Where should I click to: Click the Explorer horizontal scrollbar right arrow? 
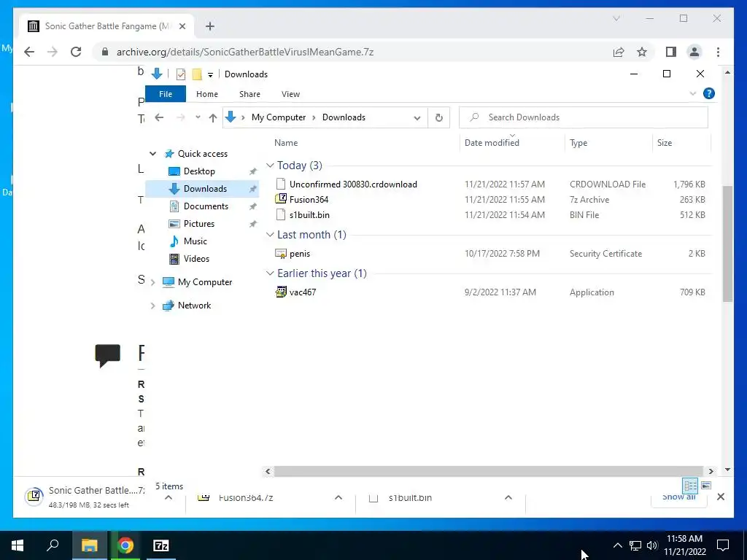(711, 472)
